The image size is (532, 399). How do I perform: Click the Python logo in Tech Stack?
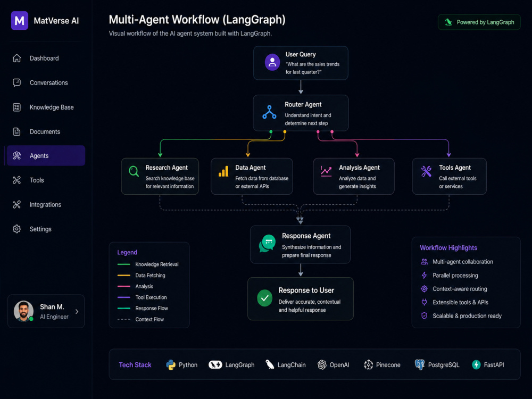[x=171, y=365]
